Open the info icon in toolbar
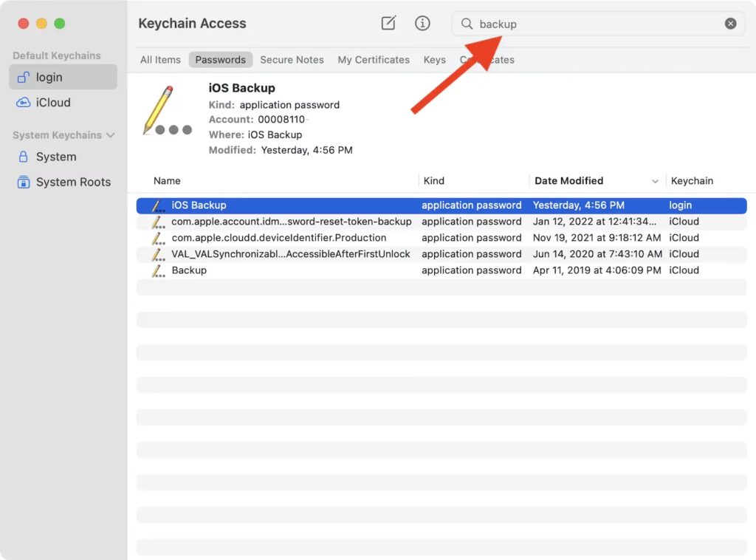The image size is (756, 560). [x=422, y=23]
